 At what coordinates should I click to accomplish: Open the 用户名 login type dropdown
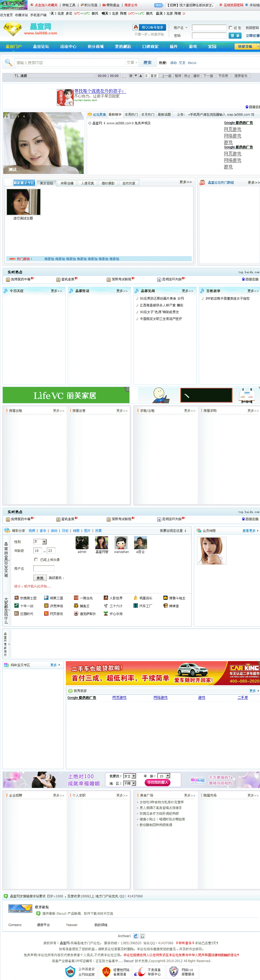tap(181, 28)
